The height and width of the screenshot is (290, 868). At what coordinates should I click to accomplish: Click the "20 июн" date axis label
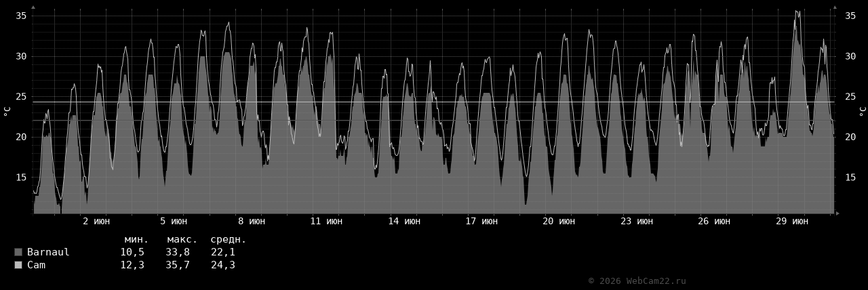[559, 221]
